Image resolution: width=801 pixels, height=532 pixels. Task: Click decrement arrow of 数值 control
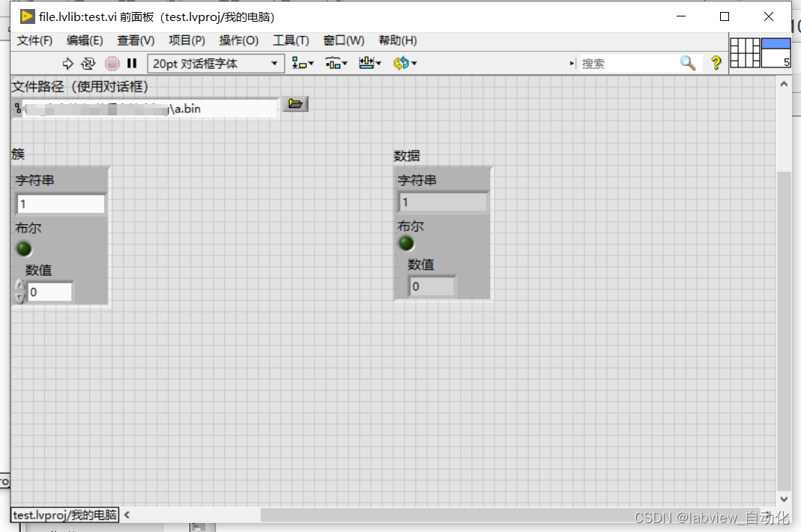click(x=19, y=297)
